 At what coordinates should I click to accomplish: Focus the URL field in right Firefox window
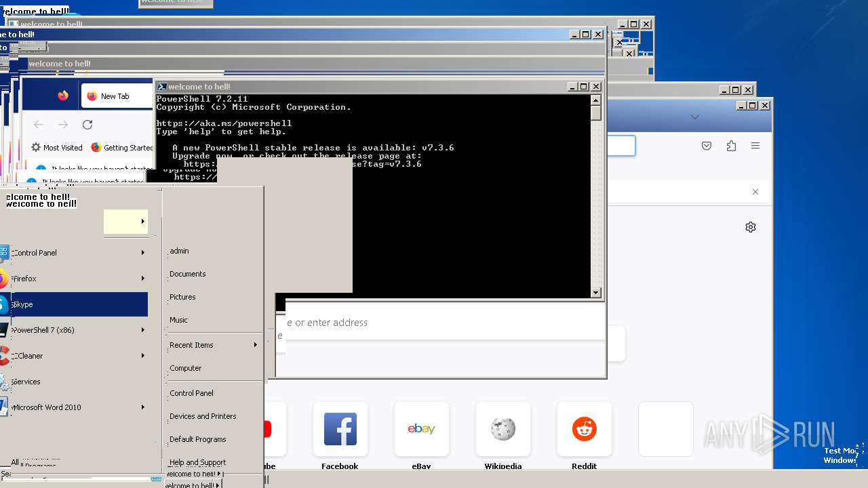pos(621,146)
